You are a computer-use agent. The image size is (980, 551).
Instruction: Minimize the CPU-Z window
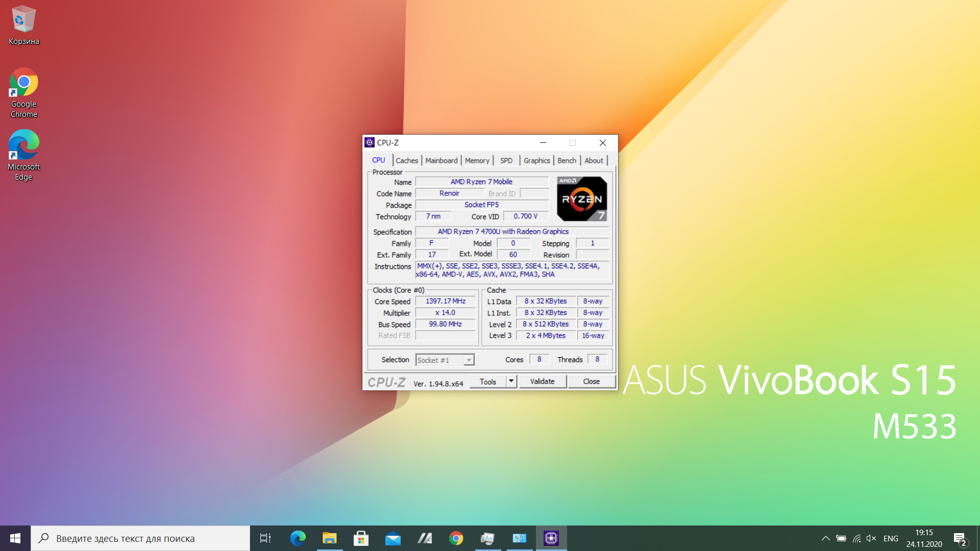coord(543,143)
